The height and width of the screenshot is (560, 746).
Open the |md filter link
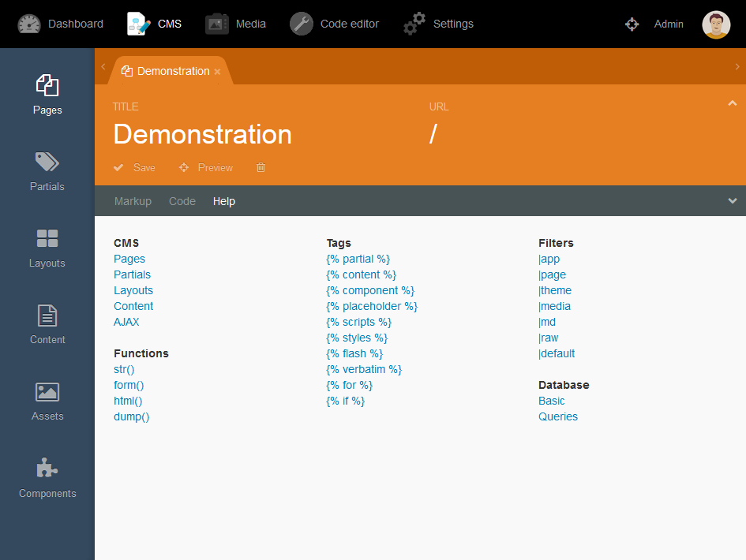(546, 322)
